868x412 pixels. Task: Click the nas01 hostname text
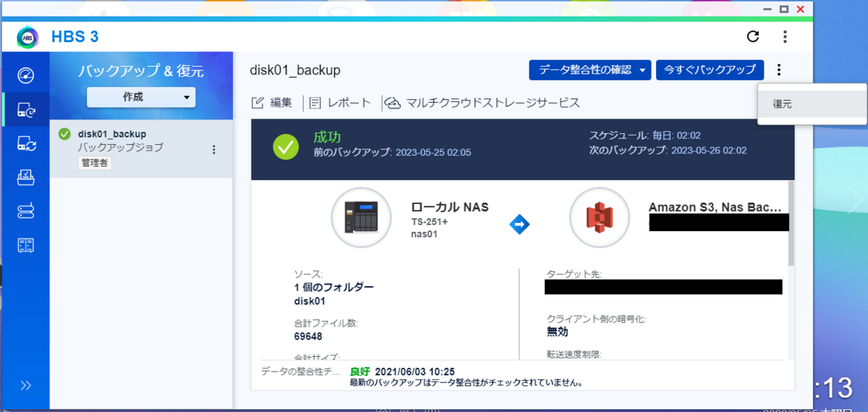pyautogui.click(x=425, y=234)
